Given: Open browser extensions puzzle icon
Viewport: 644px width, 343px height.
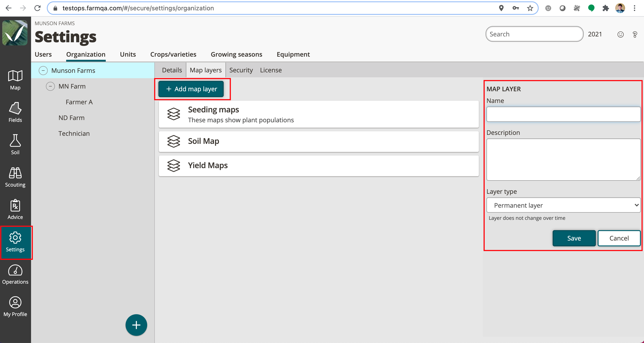Looking at the screenshot, I should pos(606,8).
